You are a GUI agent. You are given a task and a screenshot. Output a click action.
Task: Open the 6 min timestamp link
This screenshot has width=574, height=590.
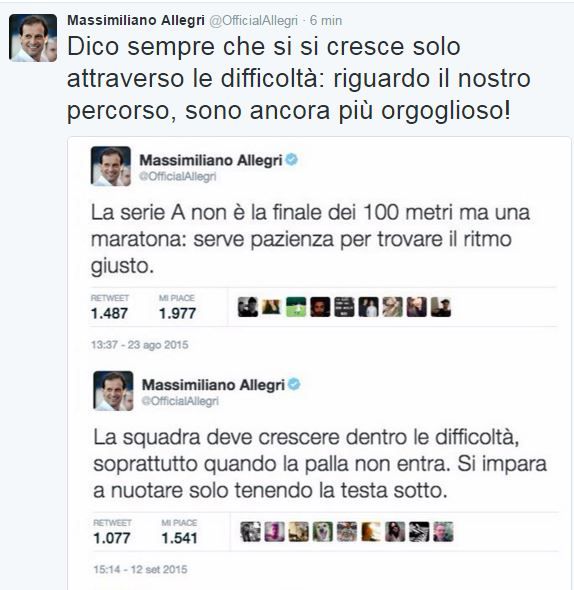tap(326, 20)
